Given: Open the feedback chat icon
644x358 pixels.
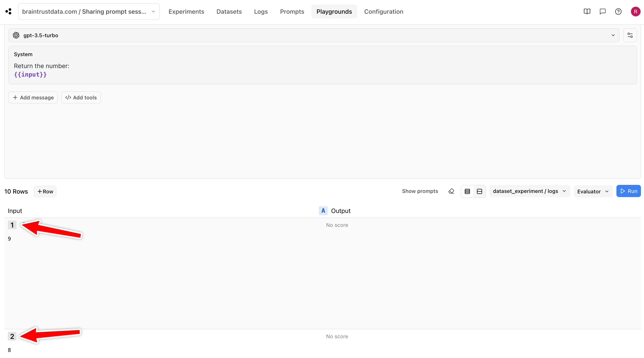Looking at the screenshot, I should click(x=603, y=12).
